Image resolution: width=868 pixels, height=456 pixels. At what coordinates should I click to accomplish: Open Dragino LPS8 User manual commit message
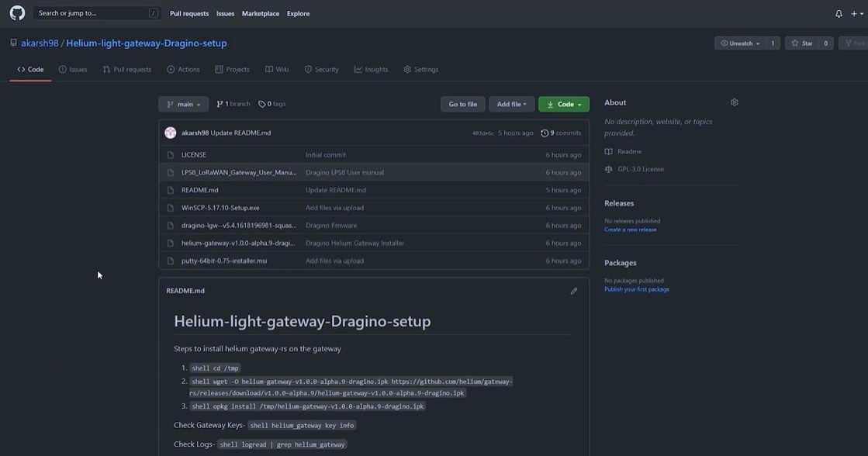click(344, 173)
